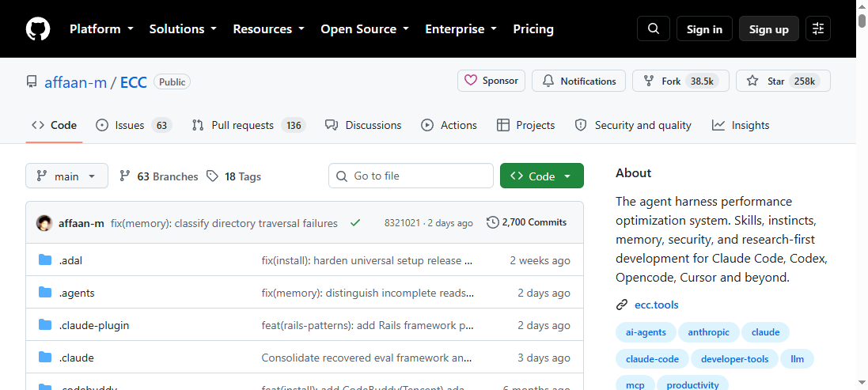This screenshot has height=390, width=868.
Task: Expand the Platform menu
Action: tap(101, 28)
